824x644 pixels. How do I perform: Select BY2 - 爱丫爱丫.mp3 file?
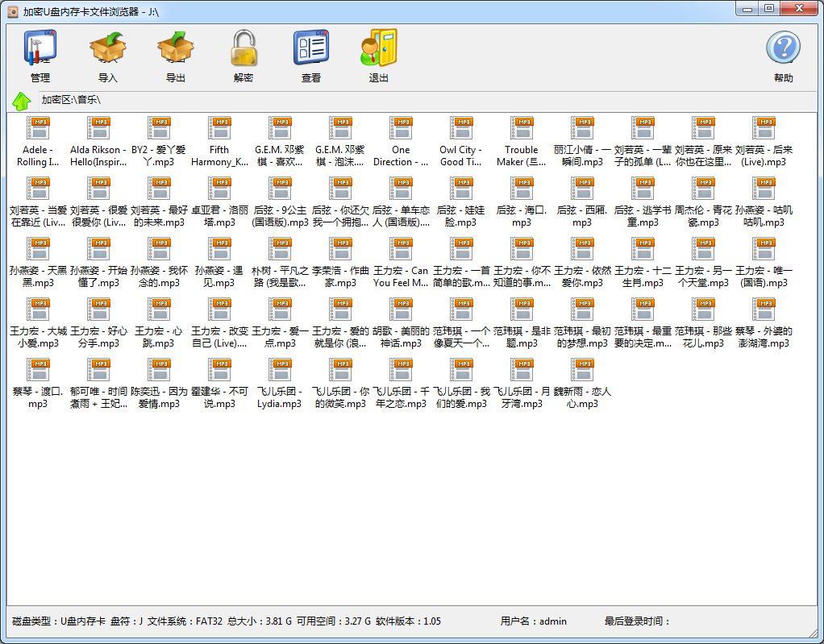159,142
